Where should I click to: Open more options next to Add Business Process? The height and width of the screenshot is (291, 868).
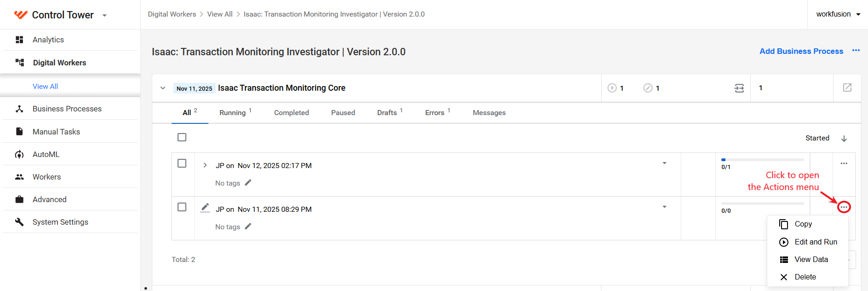856,51
